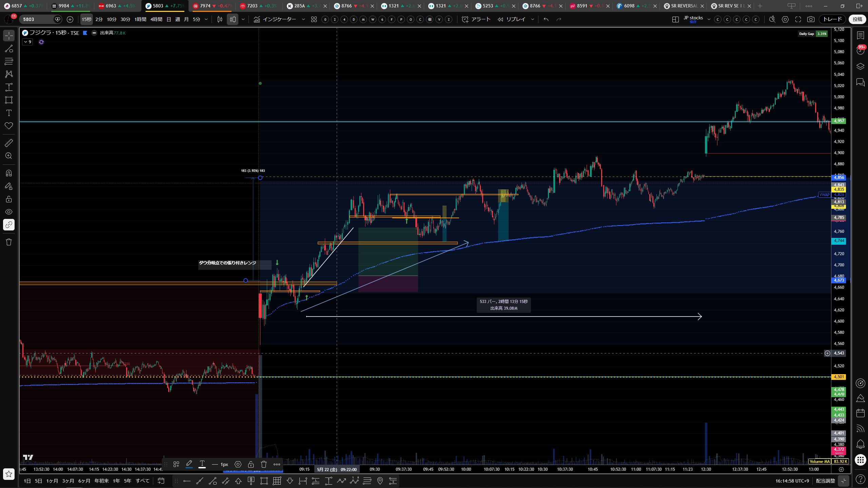
Task: Open the indicator templates grid icon
Action: [314, 19]
